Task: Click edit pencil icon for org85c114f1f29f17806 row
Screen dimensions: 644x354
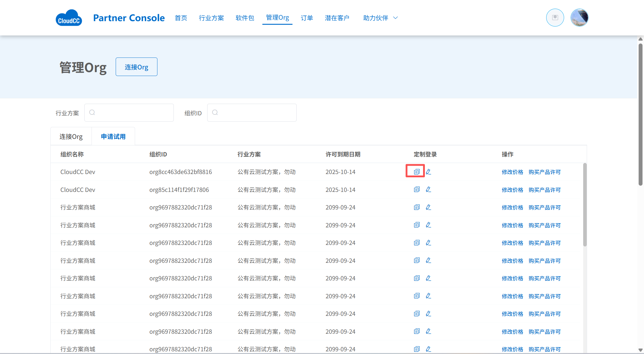Action: (x=428, y=190)
